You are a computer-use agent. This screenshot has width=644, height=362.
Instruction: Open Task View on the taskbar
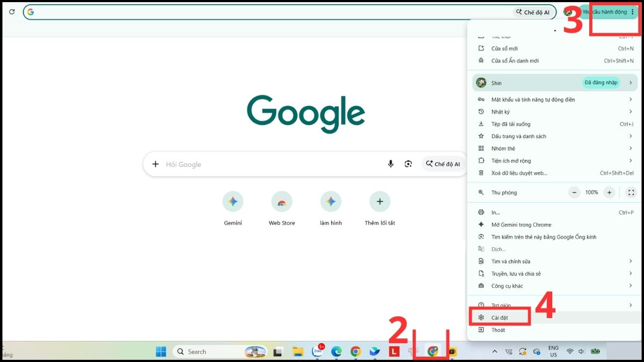click(x=277, y=352)
